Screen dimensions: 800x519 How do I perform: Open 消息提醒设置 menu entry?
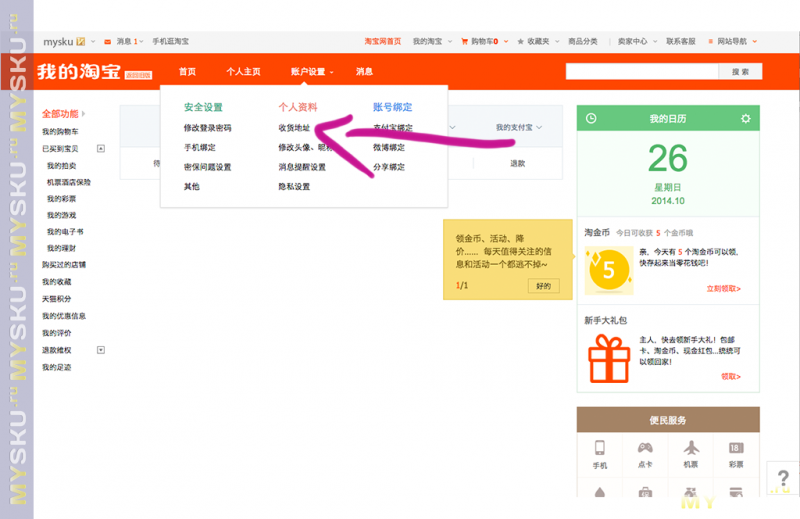[x=302, y=167]
